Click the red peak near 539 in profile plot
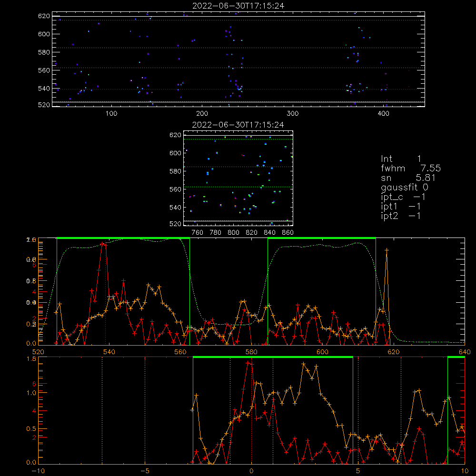The image size is (476, 476). [x=104, y=244]
